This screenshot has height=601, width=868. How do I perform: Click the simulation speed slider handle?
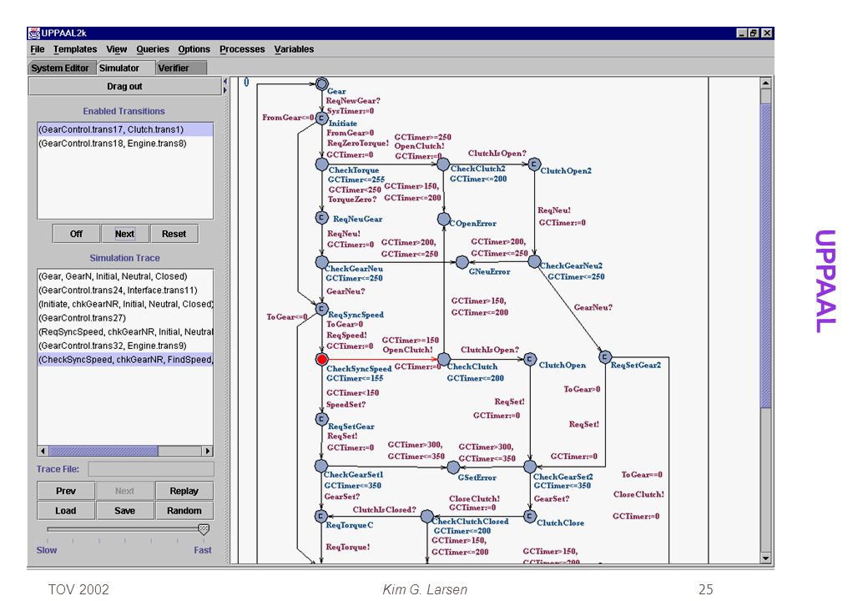[204, 529]
